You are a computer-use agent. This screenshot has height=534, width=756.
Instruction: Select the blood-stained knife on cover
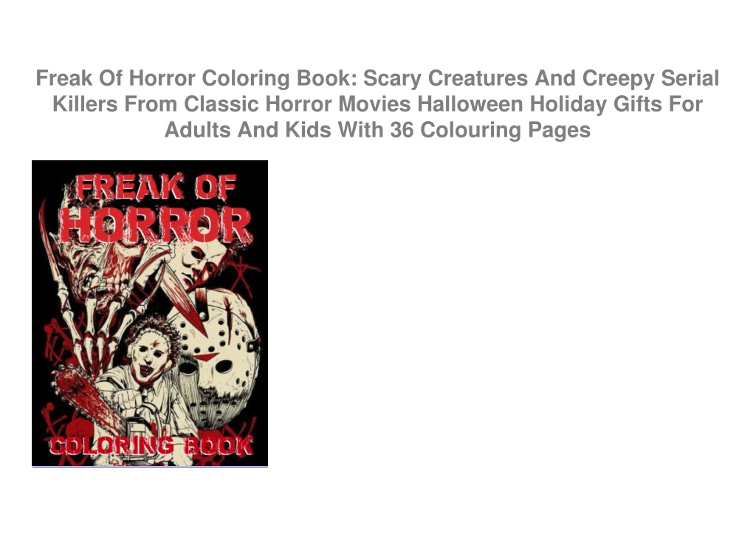[181, 294]
